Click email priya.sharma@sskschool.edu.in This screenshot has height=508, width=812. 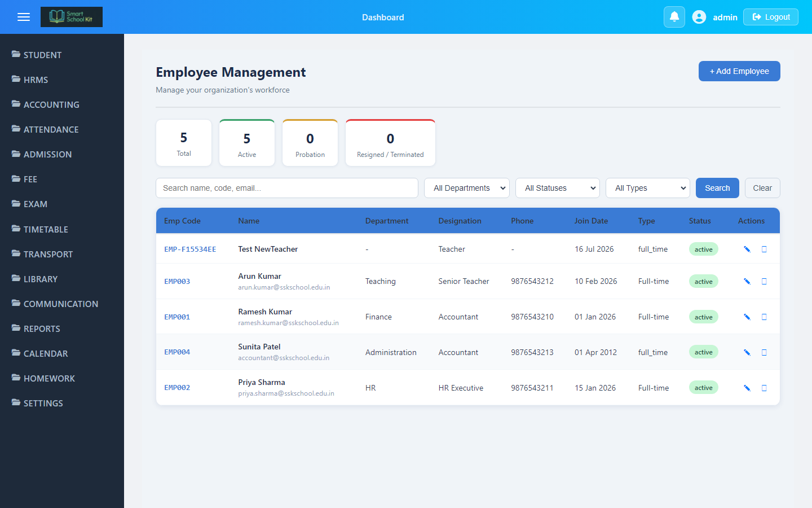(286, 393)
